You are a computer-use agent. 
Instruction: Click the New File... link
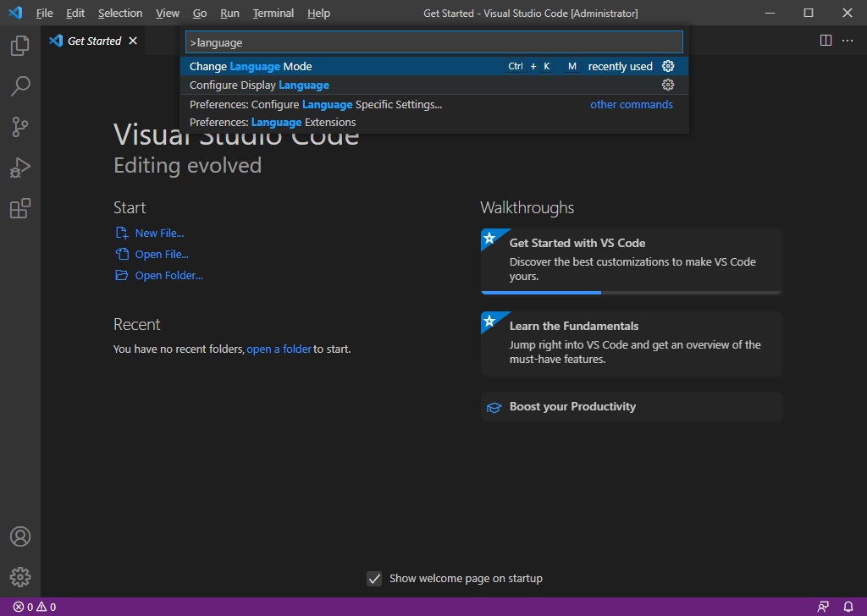pos(159,234)
